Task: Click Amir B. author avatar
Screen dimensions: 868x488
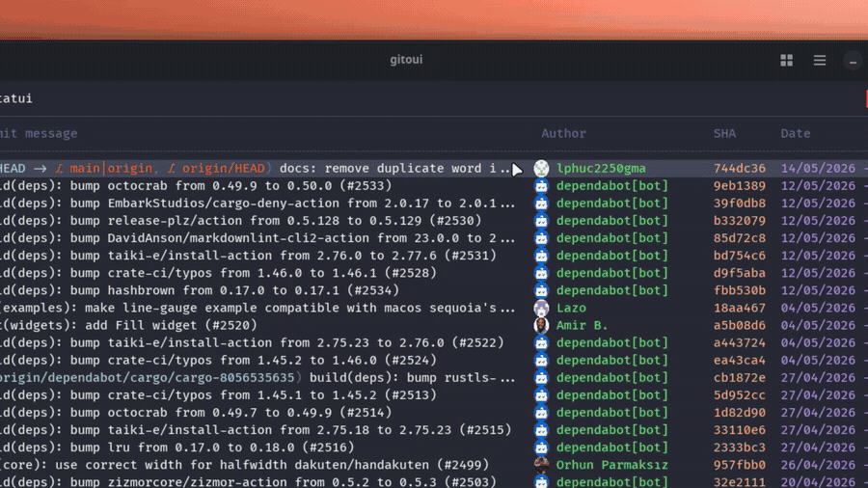Action: point(541,325)
